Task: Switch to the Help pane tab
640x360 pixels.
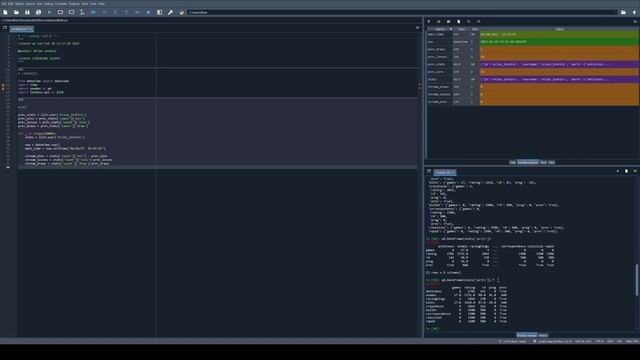Action: tap(512, 162)
